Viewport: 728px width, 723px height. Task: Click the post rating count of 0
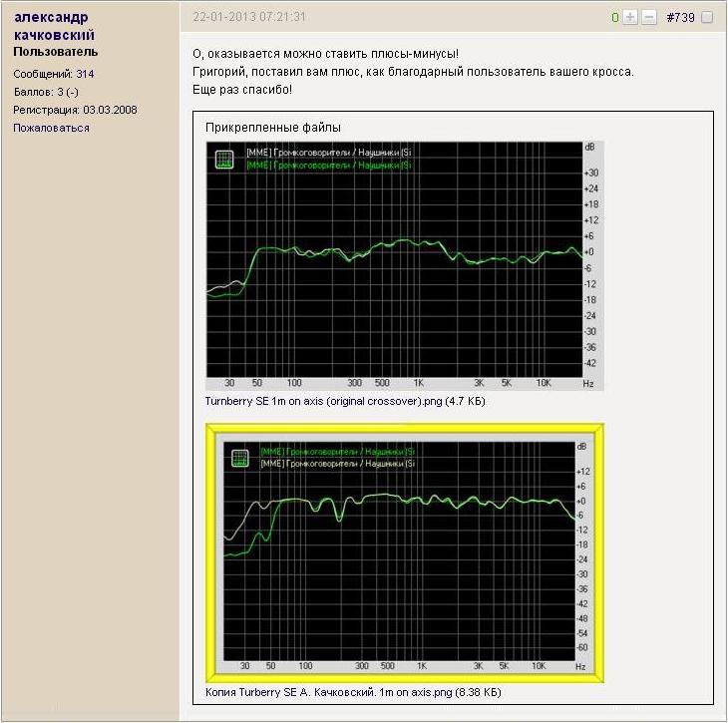coord(616,18)
